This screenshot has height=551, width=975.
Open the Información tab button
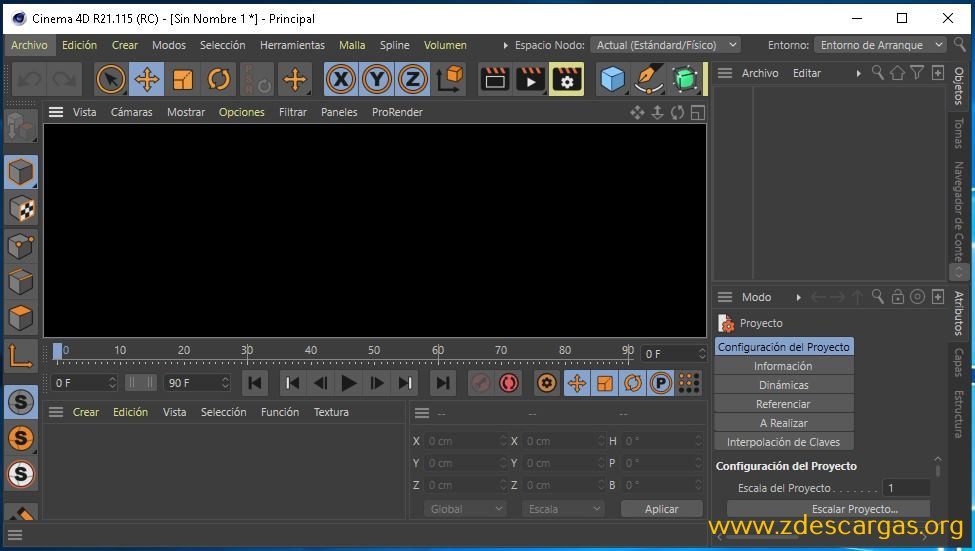(783, 367)
